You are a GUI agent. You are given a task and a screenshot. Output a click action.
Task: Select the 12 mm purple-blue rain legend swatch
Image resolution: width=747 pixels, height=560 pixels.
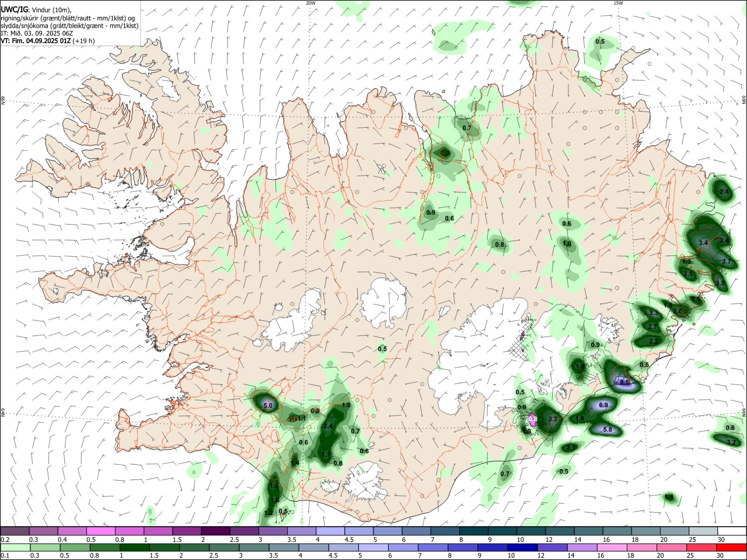pyautogui.click(x=551, y=547)
